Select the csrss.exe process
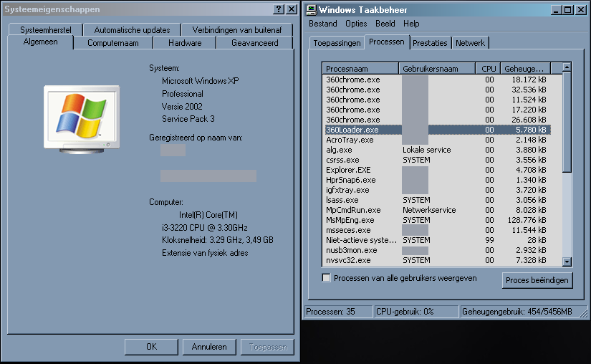The width and height of the screenshot is (591, 364). tap(438, 160)
